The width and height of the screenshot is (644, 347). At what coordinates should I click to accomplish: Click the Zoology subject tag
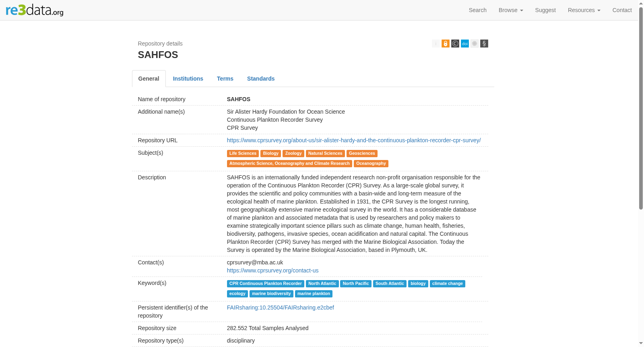coord(293,154)
